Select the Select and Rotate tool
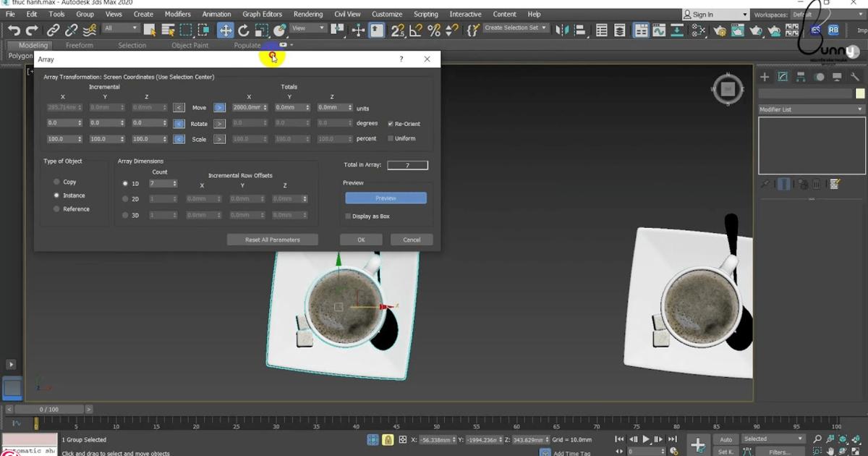Image resolution: width=868 pixels, height=456 pixels. coord(244,30)
